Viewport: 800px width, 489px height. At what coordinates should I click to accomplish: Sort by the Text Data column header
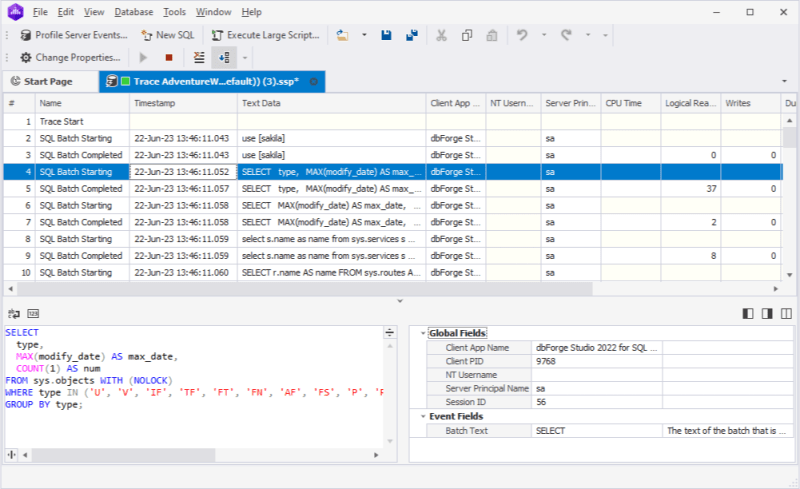click(x=331, y=103)
